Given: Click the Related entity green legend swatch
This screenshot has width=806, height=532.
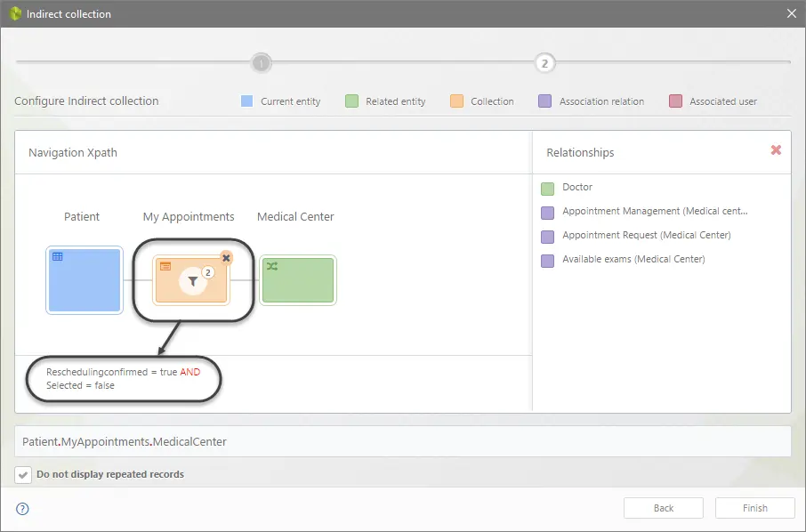Looking at the screenshot, I should 351,101.
